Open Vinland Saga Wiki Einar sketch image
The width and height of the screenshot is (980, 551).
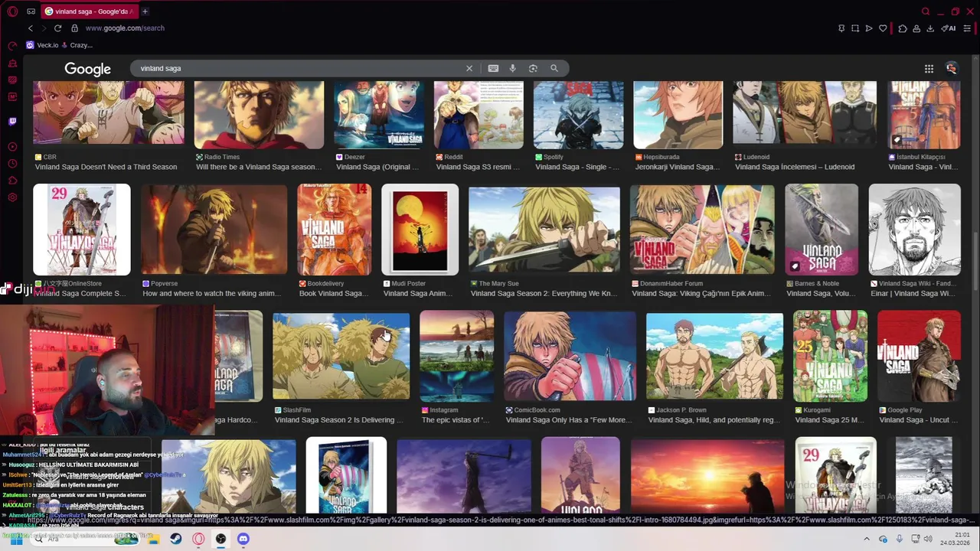click(914, 230)
